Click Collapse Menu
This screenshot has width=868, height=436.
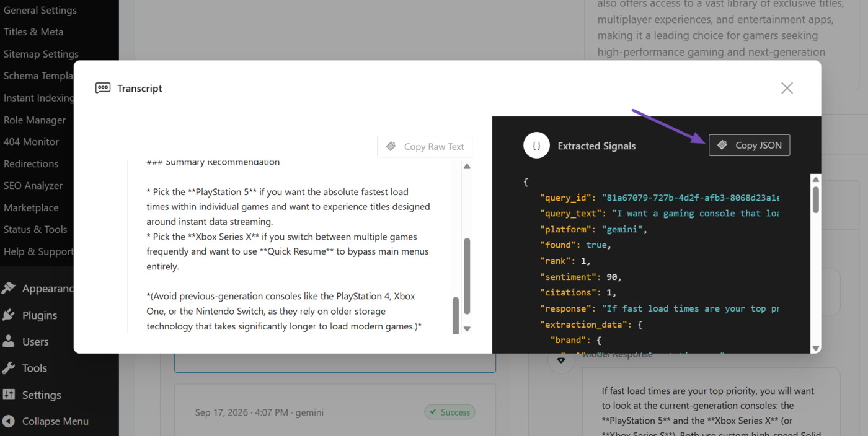pyautogui.click(x=55, y=421)
